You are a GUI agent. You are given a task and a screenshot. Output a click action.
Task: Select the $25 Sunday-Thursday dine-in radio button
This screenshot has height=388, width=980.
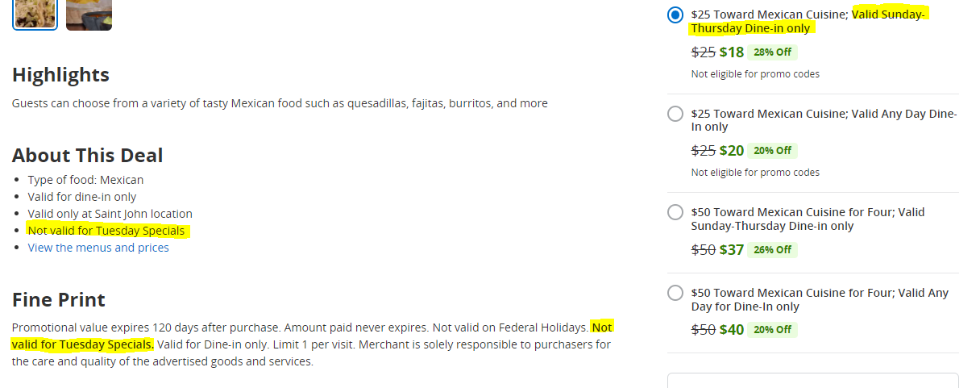tap(675, 15)
